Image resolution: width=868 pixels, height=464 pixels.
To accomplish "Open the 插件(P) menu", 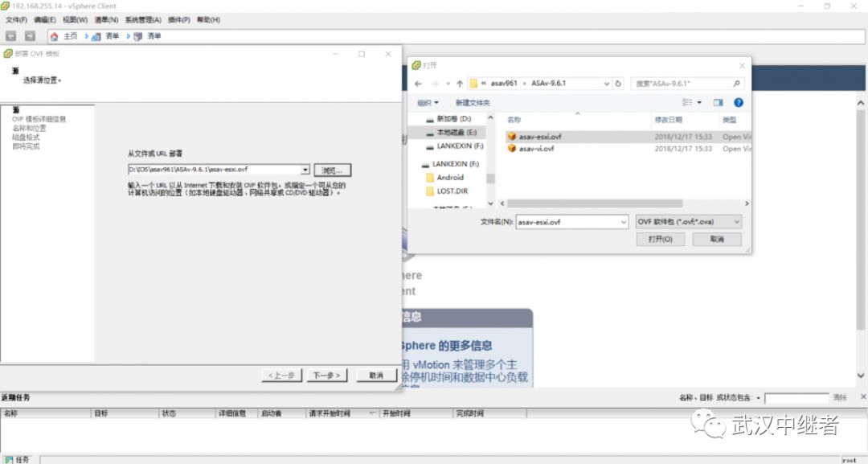I will pyautogui.click(x=178, y=20).
